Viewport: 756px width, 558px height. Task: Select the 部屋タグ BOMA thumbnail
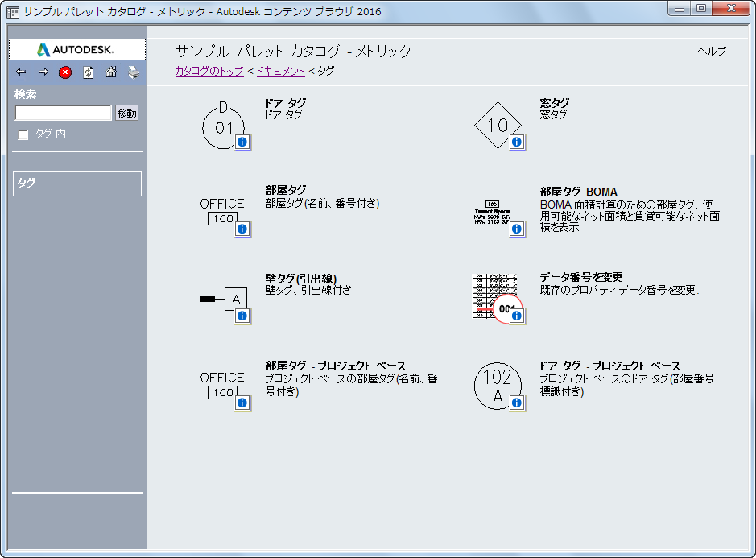tap(492, 213)
